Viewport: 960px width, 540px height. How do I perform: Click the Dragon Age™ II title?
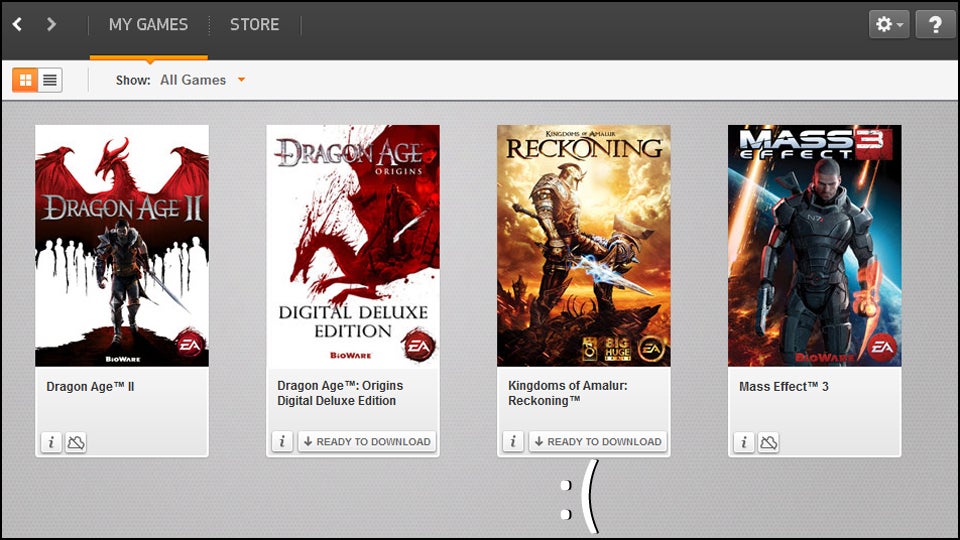point(90,386)
